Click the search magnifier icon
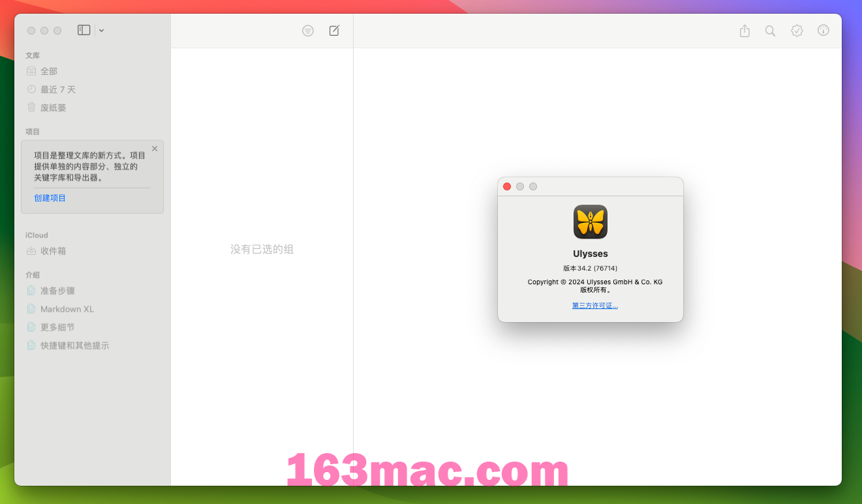 770,31
